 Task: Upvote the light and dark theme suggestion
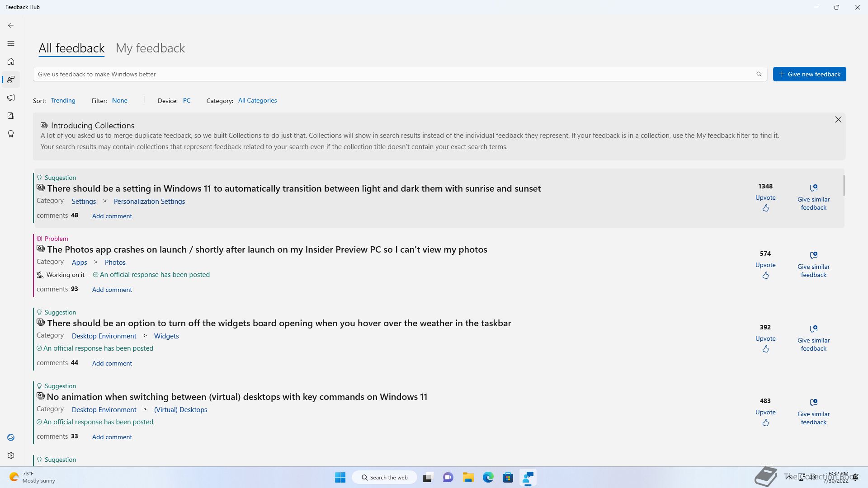(x=765, y=203)
